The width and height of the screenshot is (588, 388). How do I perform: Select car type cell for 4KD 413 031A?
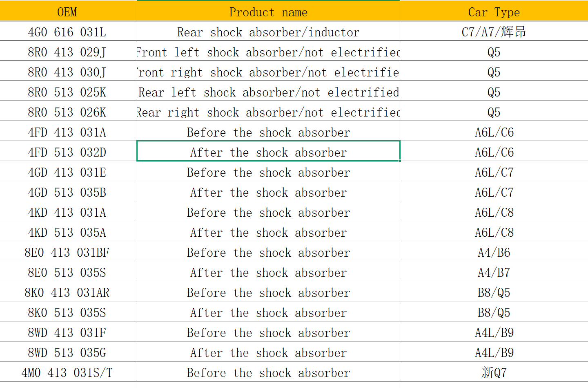494,212
